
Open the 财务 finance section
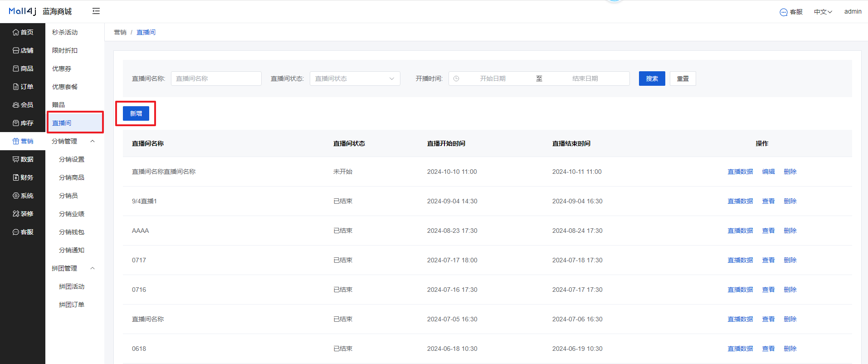click(x=23, y=177)
